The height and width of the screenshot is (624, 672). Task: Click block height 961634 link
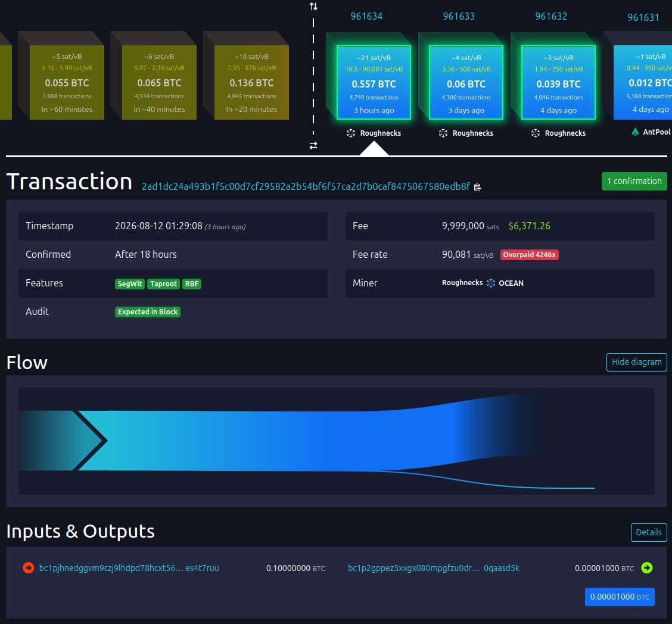coord(366,16)
